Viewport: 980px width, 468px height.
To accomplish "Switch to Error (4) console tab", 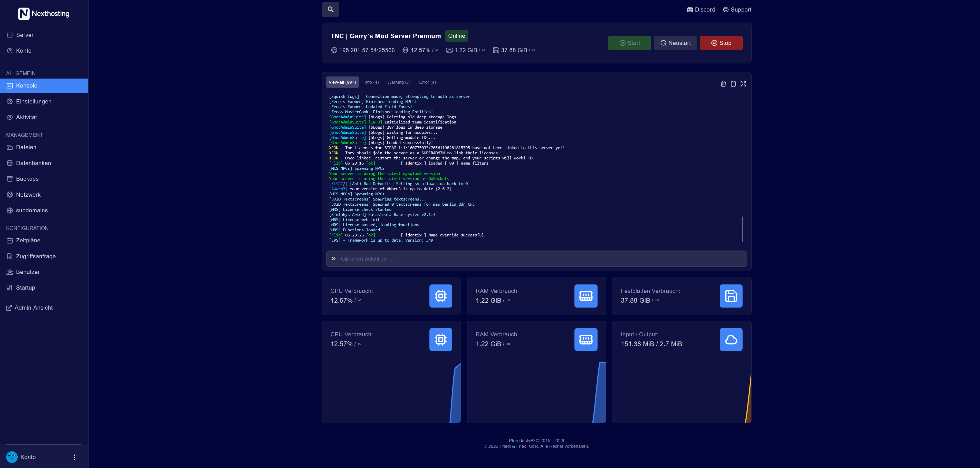I will 427,82.
